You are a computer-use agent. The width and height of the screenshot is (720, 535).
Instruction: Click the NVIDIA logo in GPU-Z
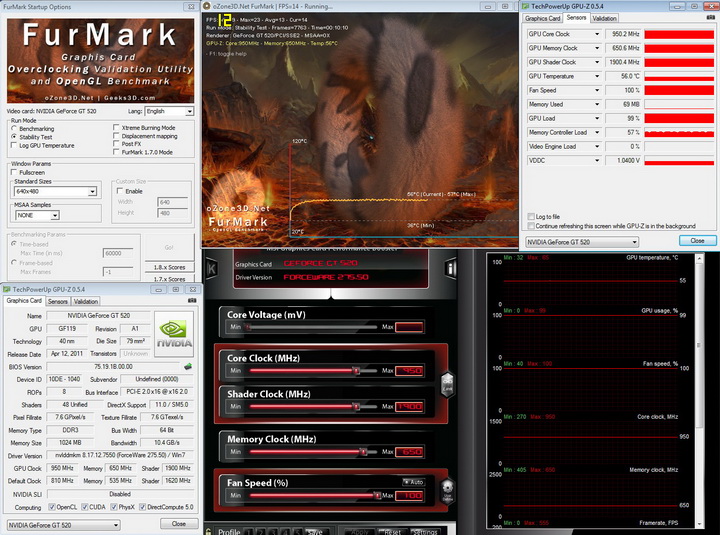click(x=174, y=334)
